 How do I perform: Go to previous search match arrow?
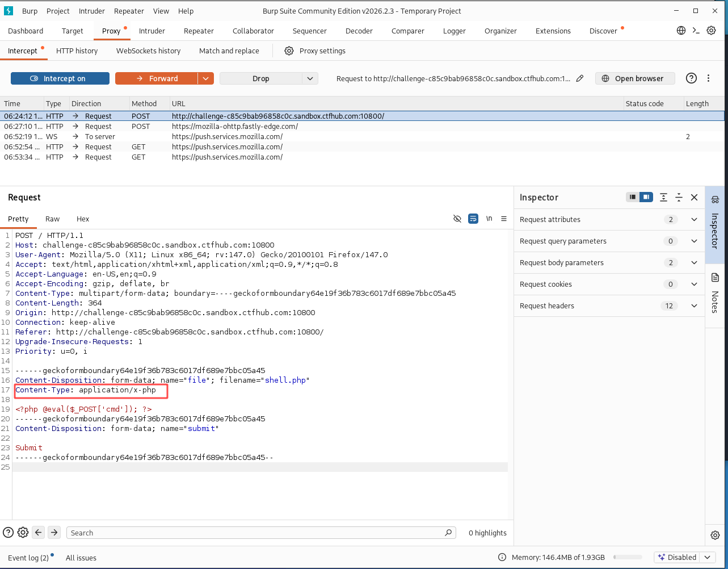pyautogui.click(x=38, y=532)
